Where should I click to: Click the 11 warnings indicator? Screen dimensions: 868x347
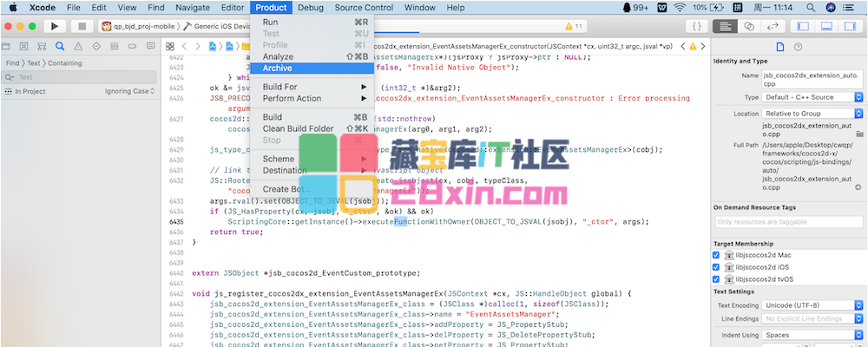click(x=574, y=27)
